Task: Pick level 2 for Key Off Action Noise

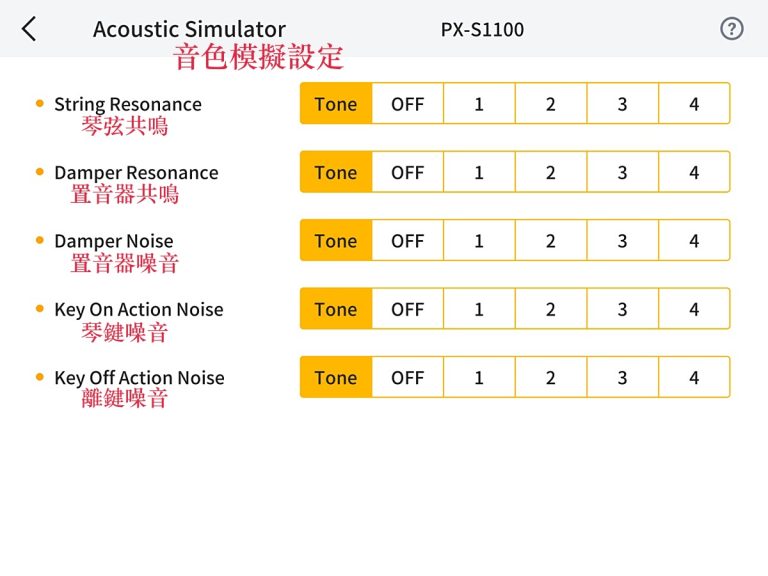Action: tap(550, 378)
